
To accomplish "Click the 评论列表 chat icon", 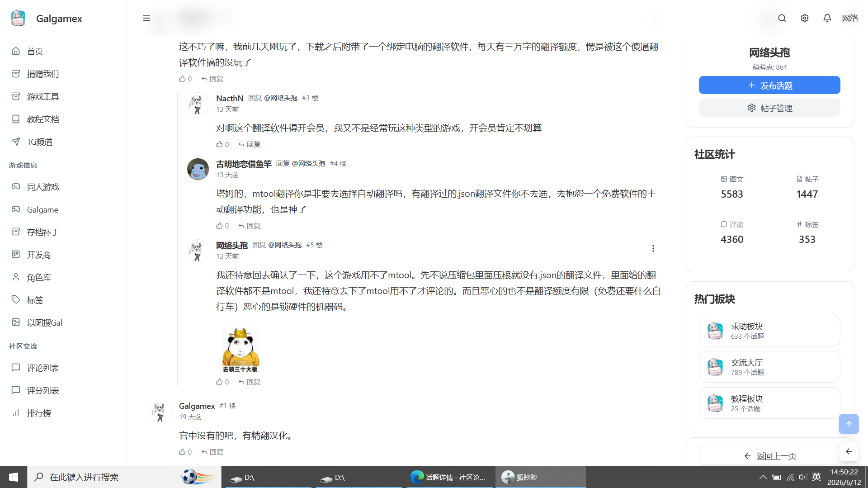I will (16, 367).
